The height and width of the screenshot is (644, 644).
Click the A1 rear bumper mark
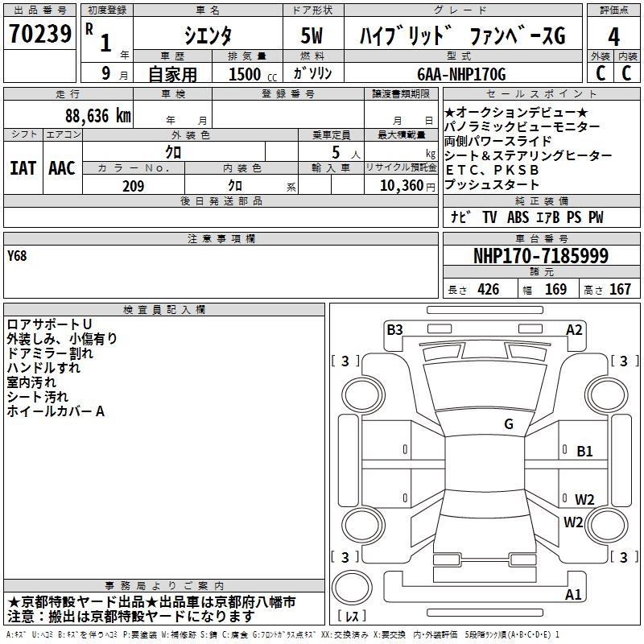coord(573,594)
